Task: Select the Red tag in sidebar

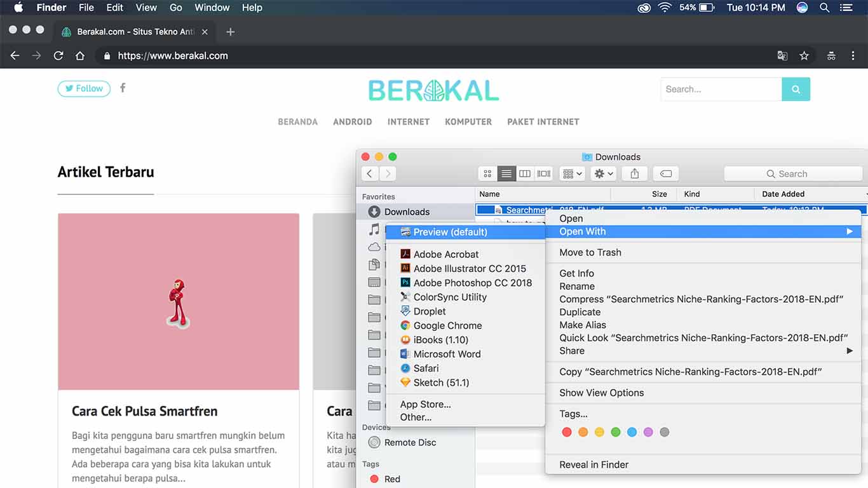Action: click(x=385, y=479)
